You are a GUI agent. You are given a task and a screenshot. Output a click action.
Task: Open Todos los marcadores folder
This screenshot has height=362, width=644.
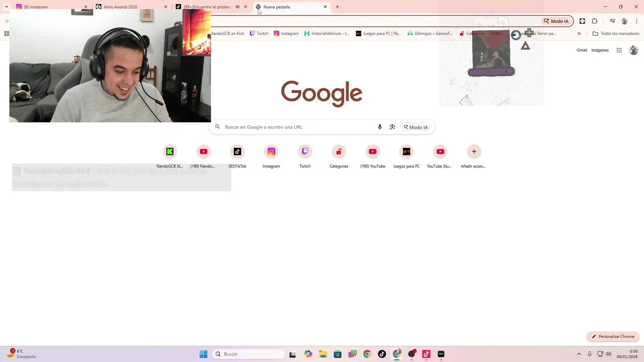(616, 34)
